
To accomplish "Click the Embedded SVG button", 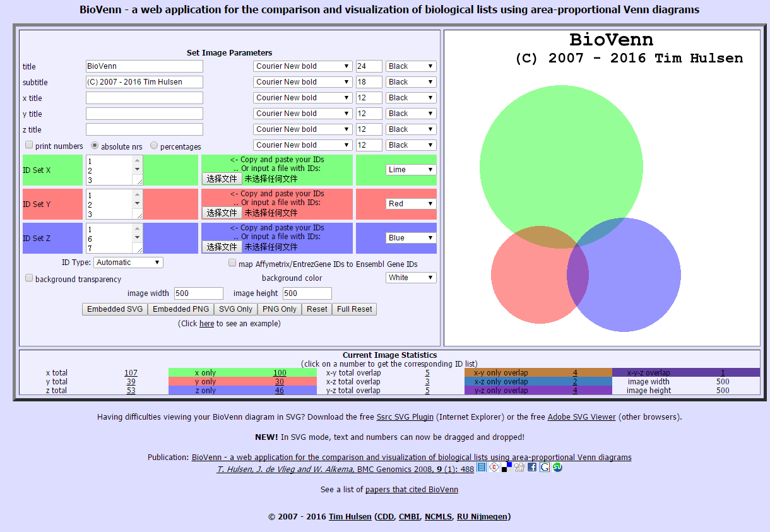I will point(115,309).
